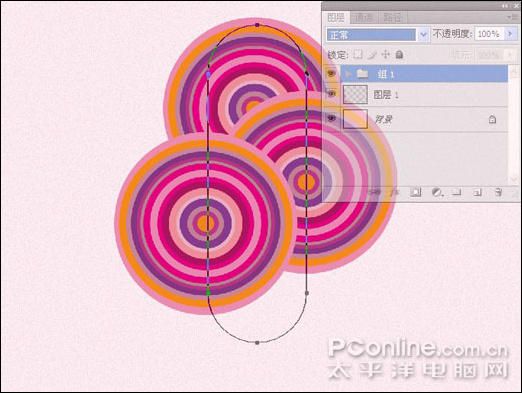Click path anchor at upper right side
The height and width of the screenshot is (393, 522).
(x=307, y=74)
